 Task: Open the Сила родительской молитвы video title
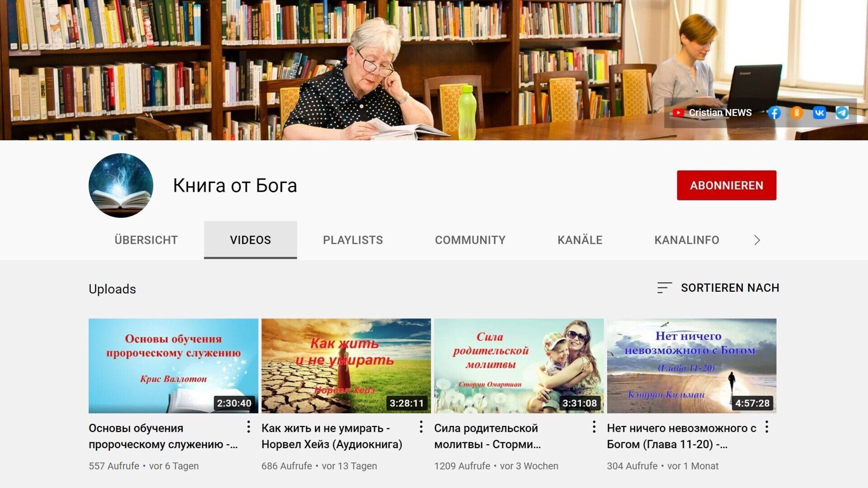pos(487,436)
